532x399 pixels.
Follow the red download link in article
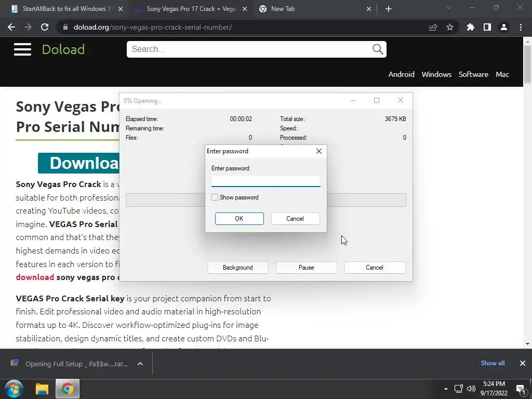click(x=35, y=277)
